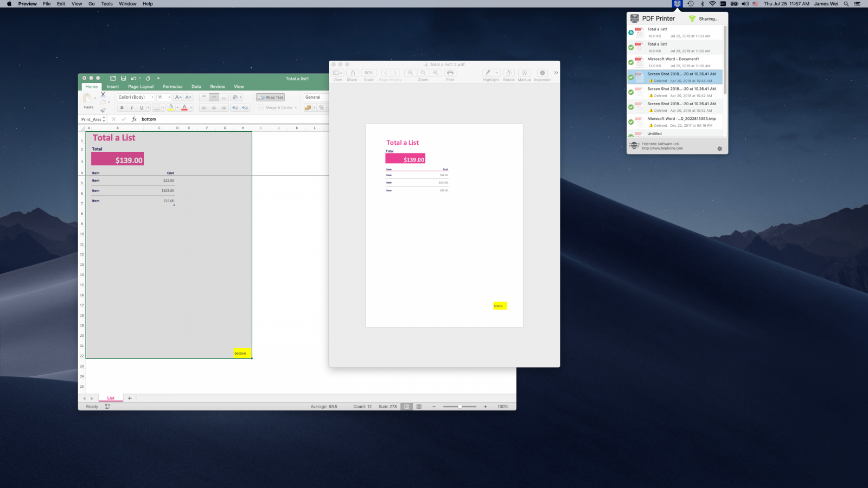The width and height of the screenshot is (868, 488).
Task: Increase font size with the A-up icon
Action: tap(178, 97)
